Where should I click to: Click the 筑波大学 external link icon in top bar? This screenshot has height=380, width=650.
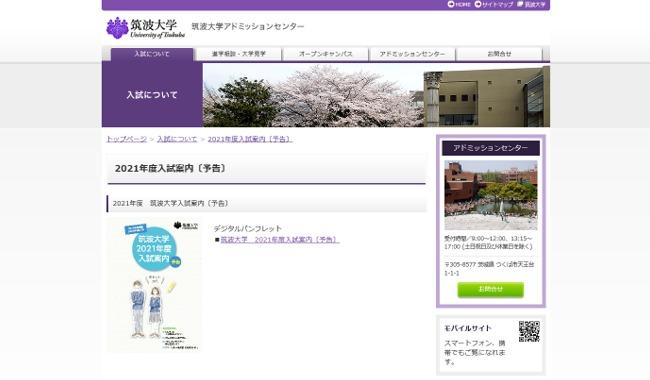point(520,4)
